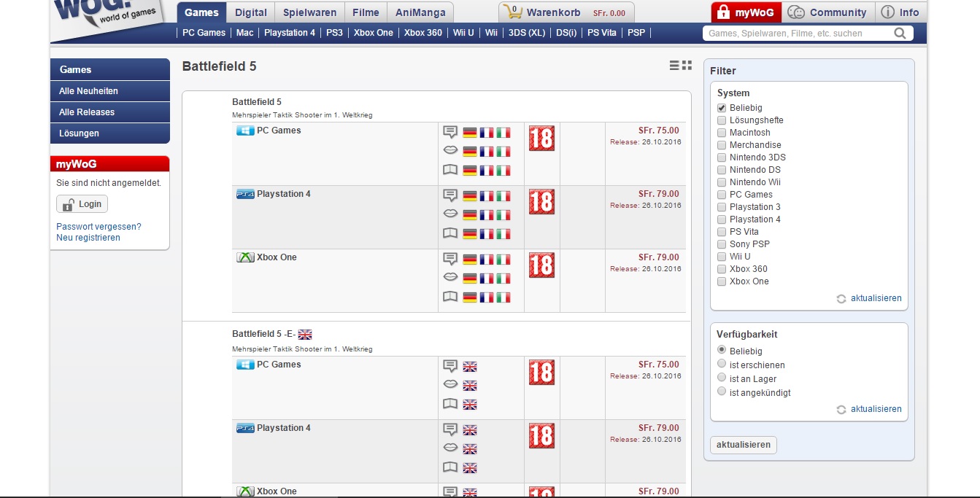Image resolution: width=980 pixels, height=498 pixels.
Task: Open the AniManga tab
Action: (420, 12)
